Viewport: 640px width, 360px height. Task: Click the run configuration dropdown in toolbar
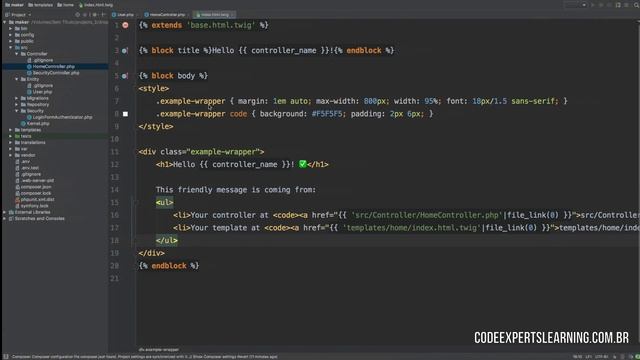click(576, 5)
